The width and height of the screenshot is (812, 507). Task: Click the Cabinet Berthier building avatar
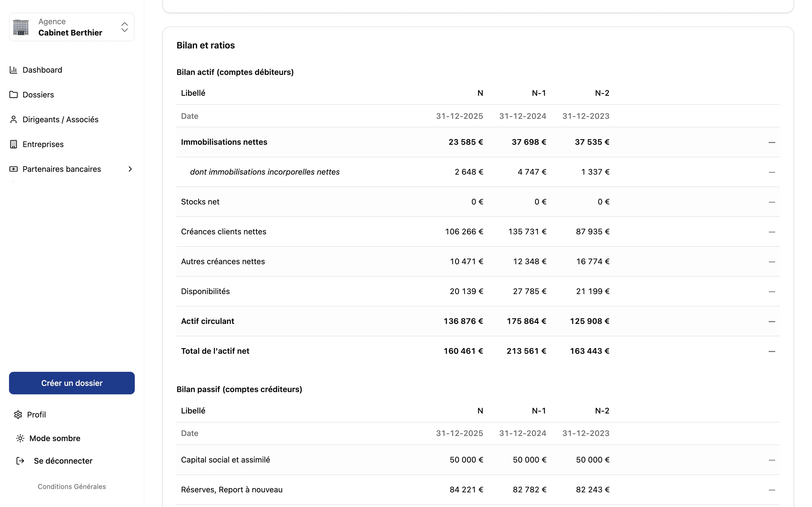pyautogui.click(x=21, y=27)
